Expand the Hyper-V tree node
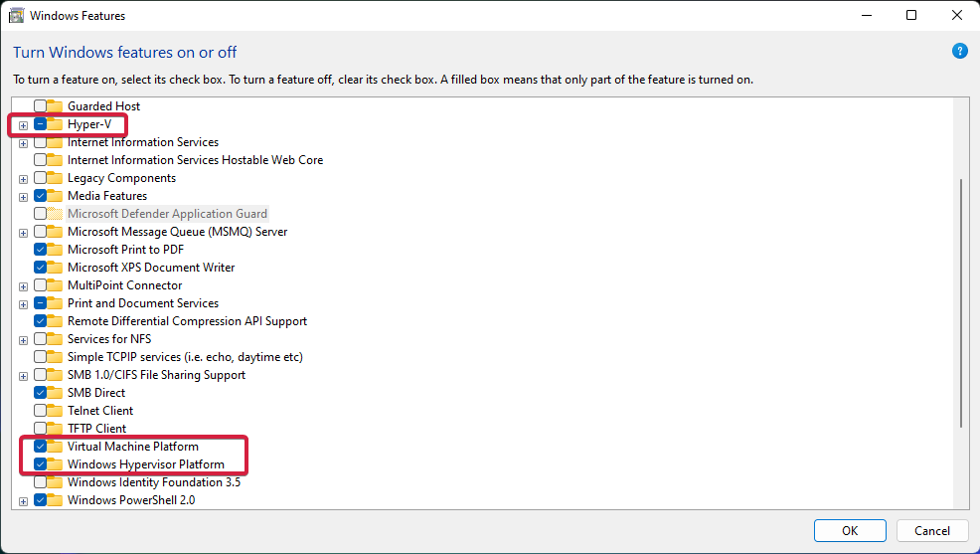The width and height of the screenshot is (980, 554). click(23, 125)
